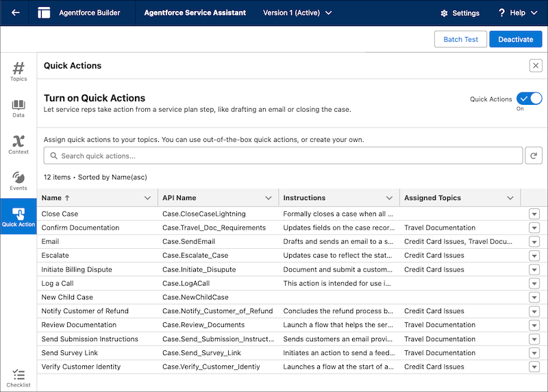
Task: Click the Case.NewChildCase API name cell
Action: [x=218, y=297]
